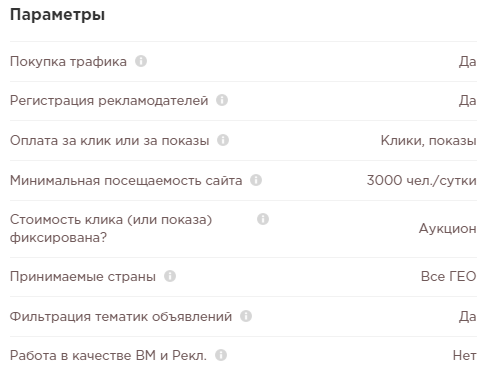The height and width of the screenshot is (367, 486).
Task: Click the Работа в качестве ВМ и Рекл. label
Action: click(x=108, y=356)
